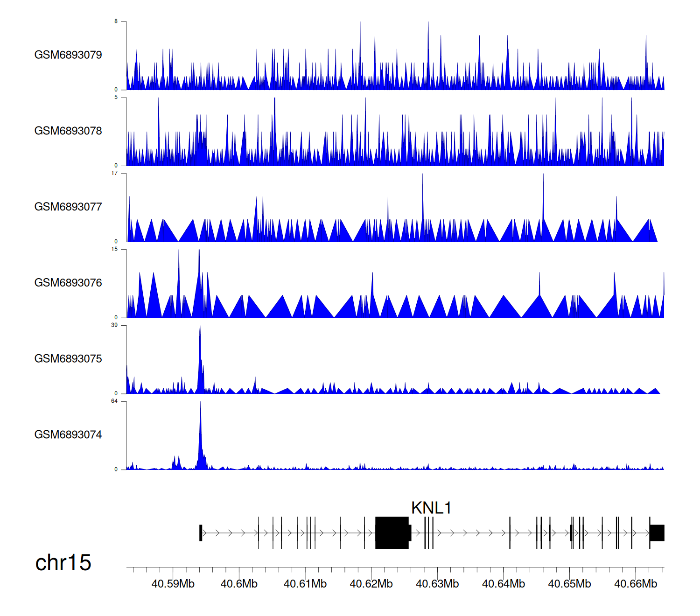Select the 40.66Mb axis position label
This screenshot has width=700, height=616.
(x=635, y=584)
